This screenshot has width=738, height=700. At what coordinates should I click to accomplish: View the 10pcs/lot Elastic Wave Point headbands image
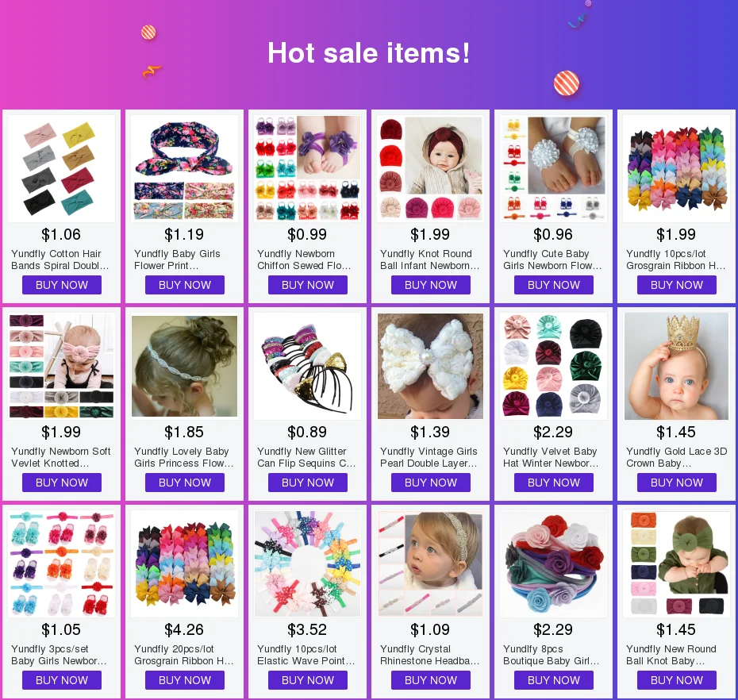coord(307,564)
